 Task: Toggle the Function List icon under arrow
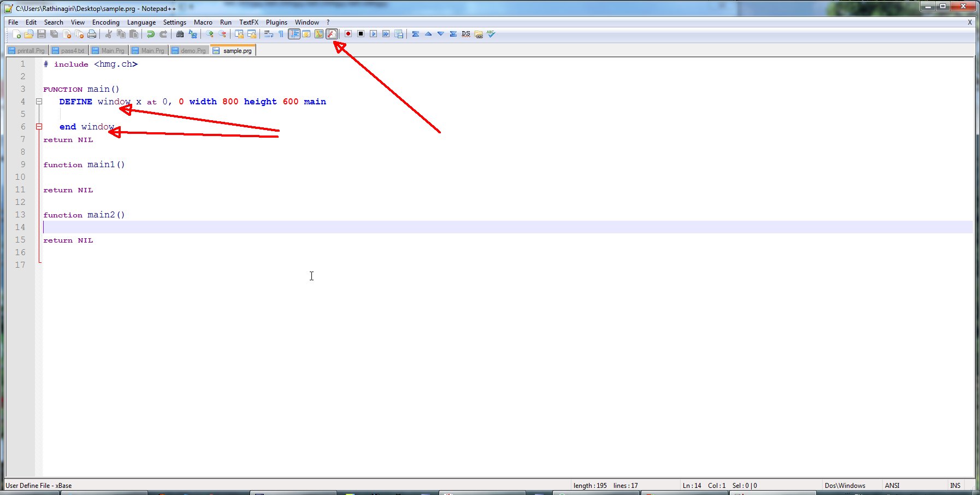(x=332, y=34)
